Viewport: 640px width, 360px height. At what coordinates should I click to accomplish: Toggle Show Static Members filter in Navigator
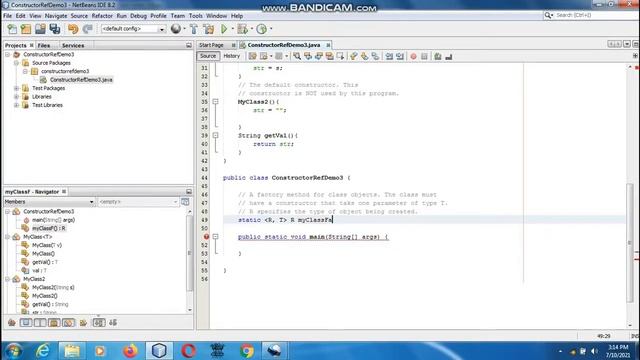click(x=40, y=323)
